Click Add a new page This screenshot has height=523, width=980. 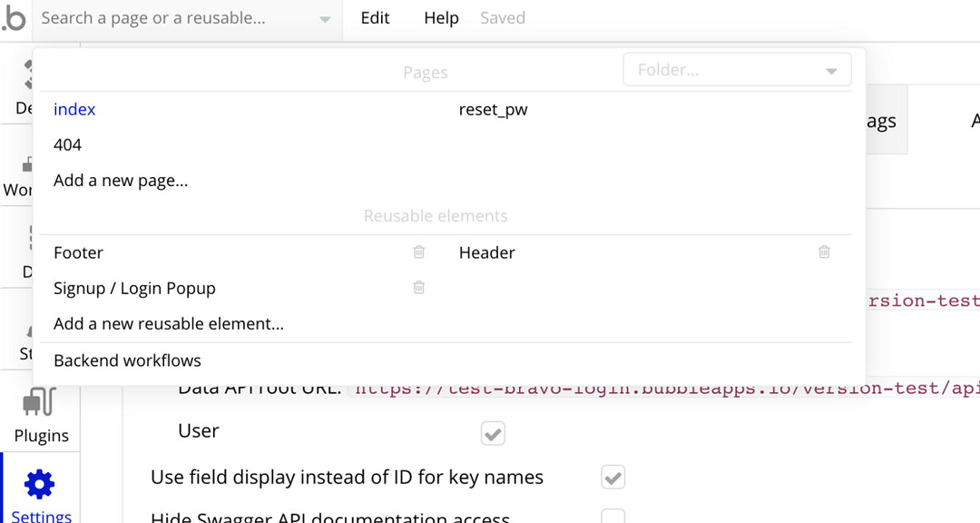(x=121, y=181)
